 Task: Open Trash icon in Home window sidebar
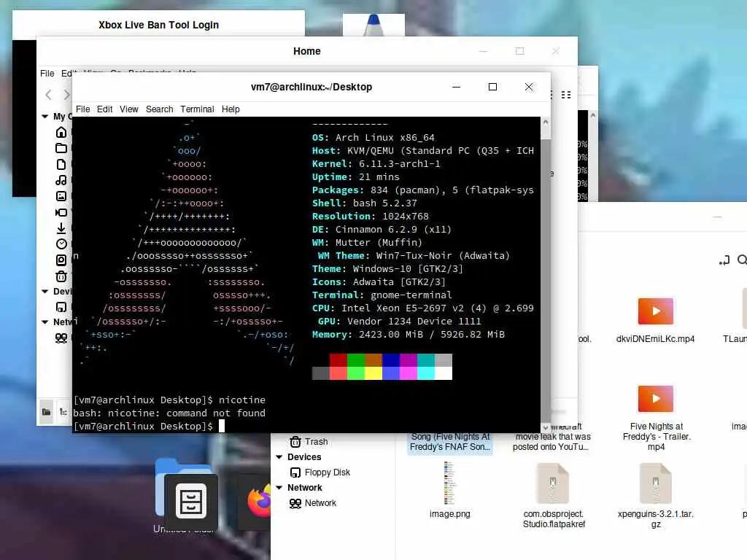point(61,276)
